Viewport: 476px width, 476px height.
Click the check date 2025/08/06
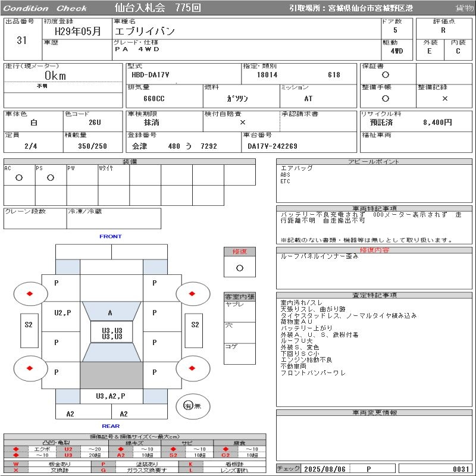click(324, 469)
